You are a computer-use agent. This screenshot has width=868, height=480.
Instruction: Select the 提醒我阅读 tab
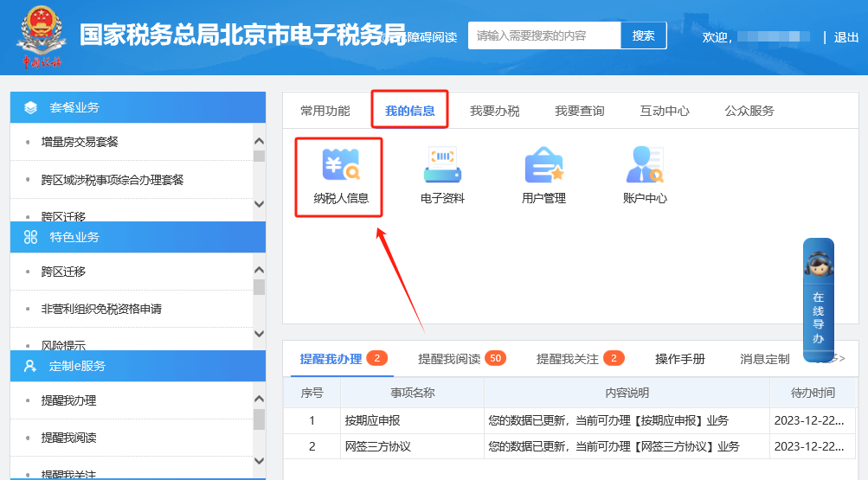click(x=461, y=359)
